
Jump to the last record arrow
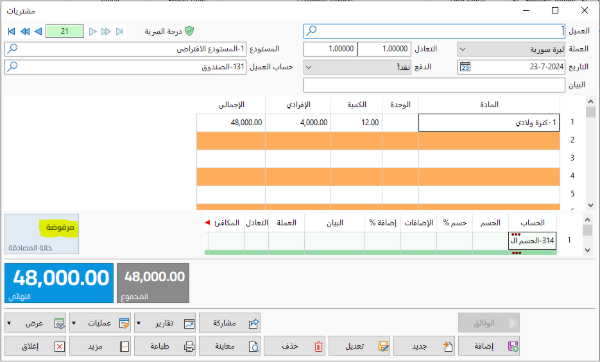tap(119, 31)
